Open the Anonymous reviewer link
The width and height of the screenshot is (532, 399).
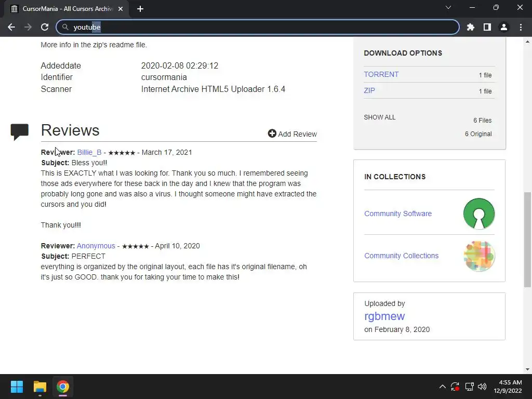click(96, 246)
